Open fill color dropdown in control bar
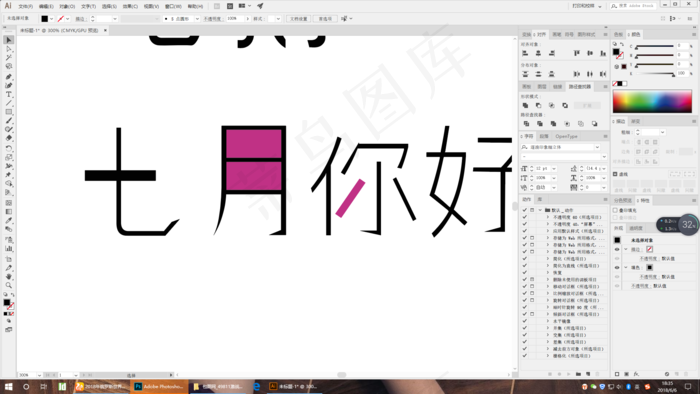 (52, 19)
